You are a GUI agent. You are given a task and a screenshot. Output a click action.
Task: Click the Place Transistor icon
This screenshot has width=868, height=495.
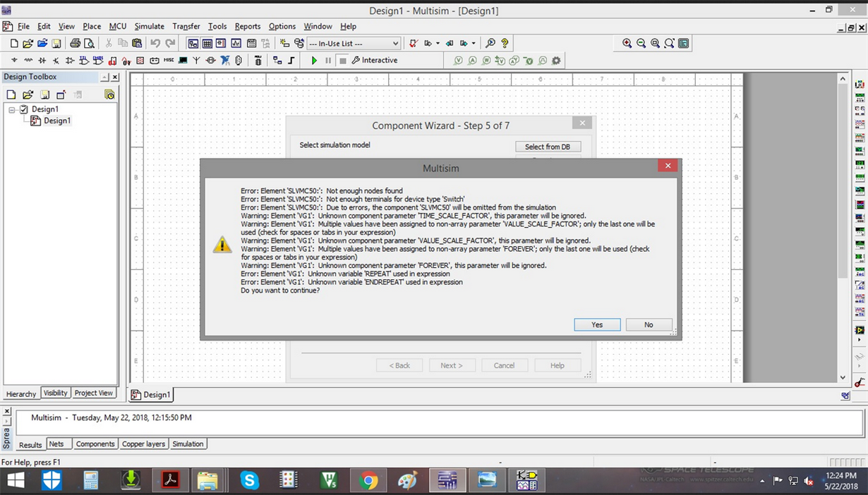coord(56,61)
